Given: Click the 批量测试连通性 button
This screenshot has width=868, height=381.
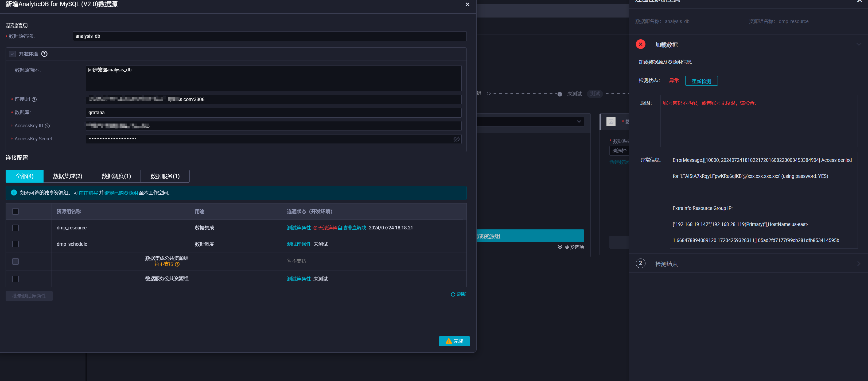Looking at the screenshot, I should (29, 296).
